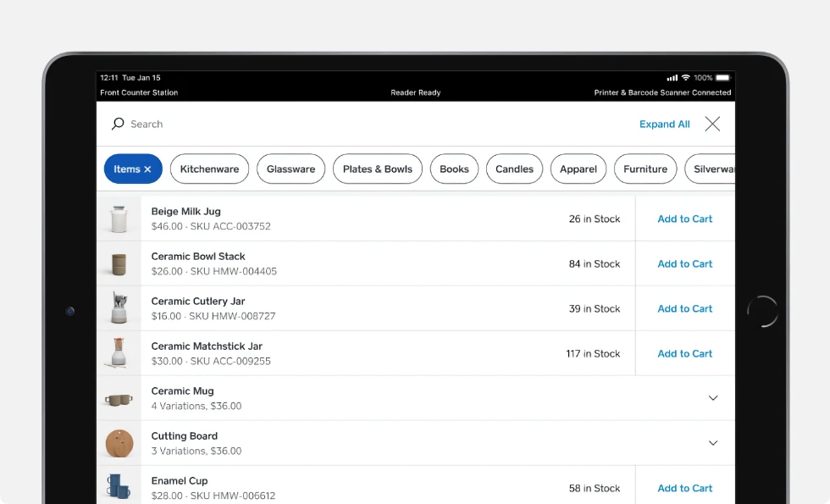Viewport: 830px width, 504px height.
Task: Click the search magnifier icon
Action: 118,124
